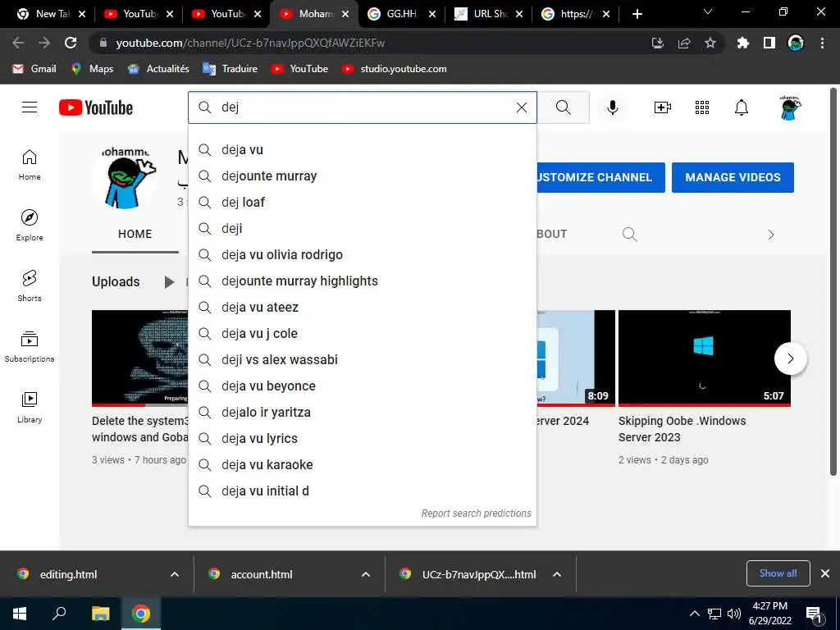Choose suggestion "deja vu olivia rodrigo"

pyautogui.click(x=362, y=254)
